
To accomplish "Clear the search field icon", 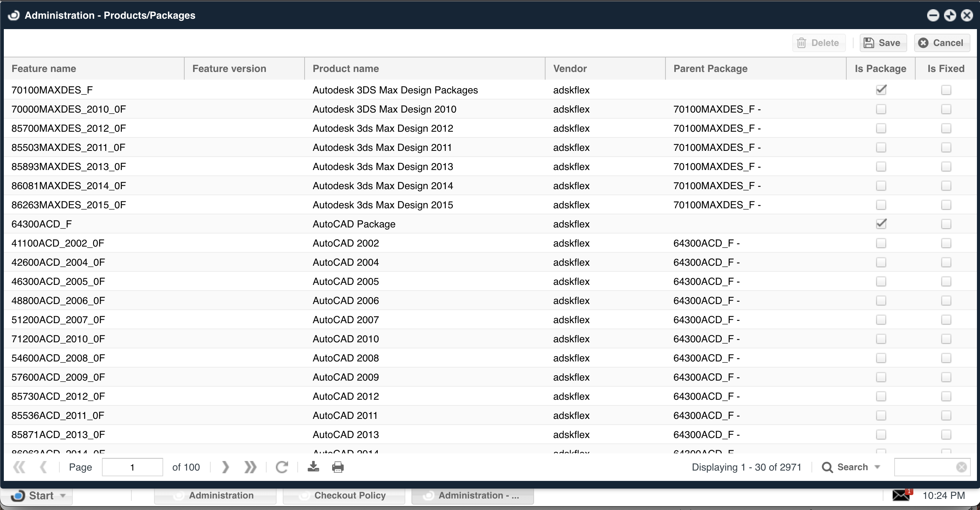I will point(961,467).
